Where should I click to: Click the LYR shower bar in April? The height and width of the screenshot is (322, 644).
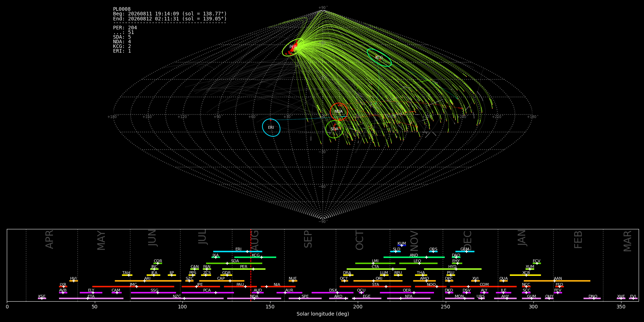(63, 287)
